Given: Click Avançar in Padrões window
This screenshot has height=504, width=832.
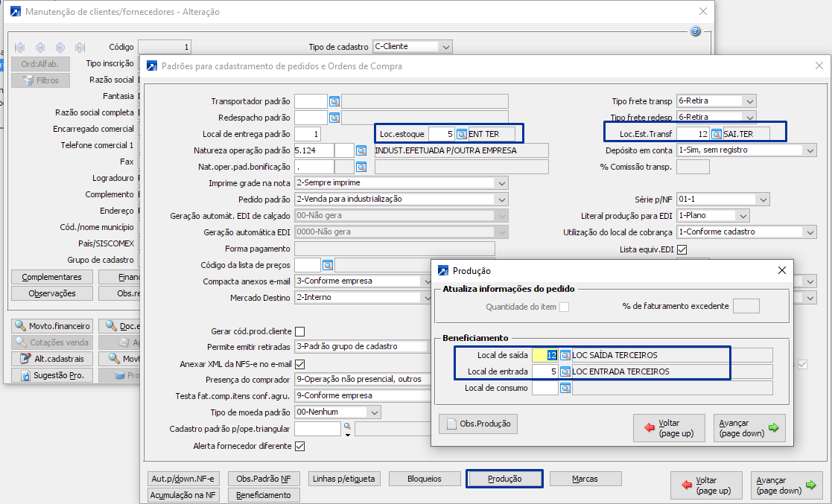Looking at the screenshot, I should (787, 485).
